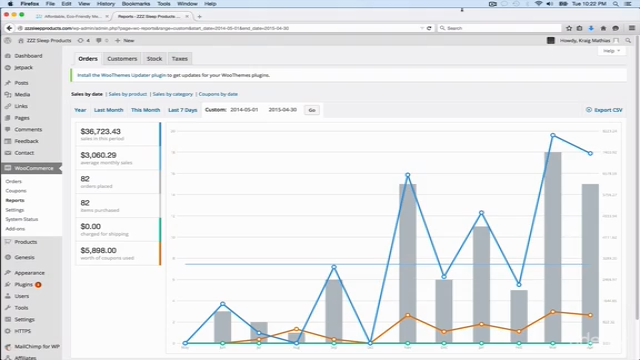Open System Status under WooCommerce
This screenshot has width=640, height=360.
tap(22, 219)
